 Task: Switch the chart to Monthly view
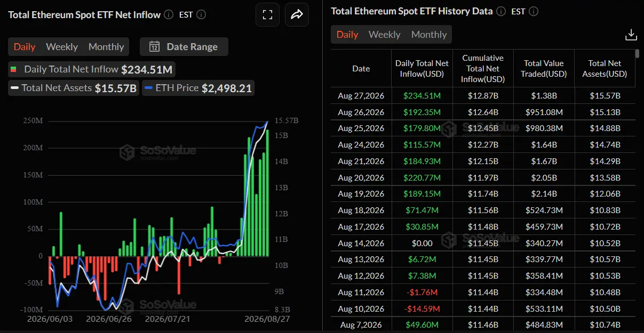106,47
